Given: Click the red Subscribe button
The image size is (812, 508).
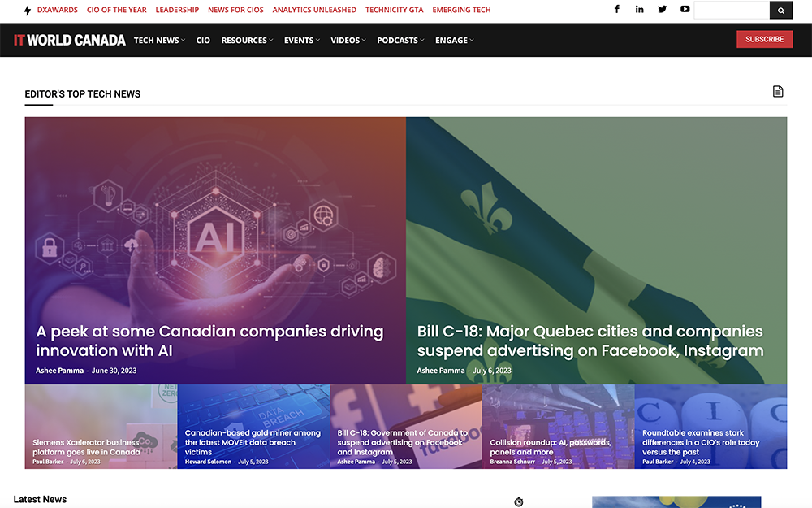Looking at the screenshot, I should click(764, 39).
